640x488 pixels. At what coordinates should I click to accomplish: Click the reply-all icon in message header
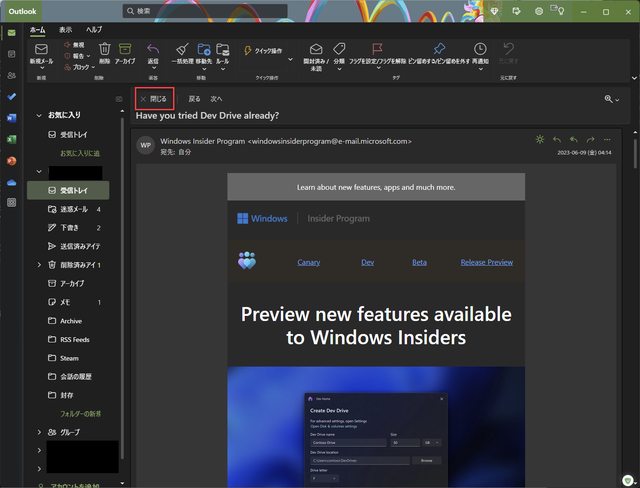(574, 140)
